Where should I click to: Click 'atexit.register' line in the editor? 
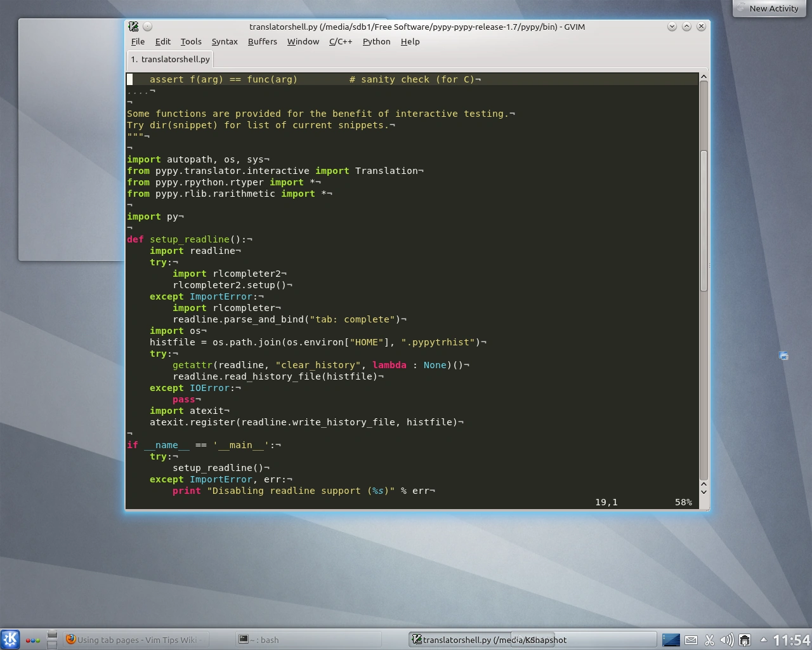coord(306,422)
